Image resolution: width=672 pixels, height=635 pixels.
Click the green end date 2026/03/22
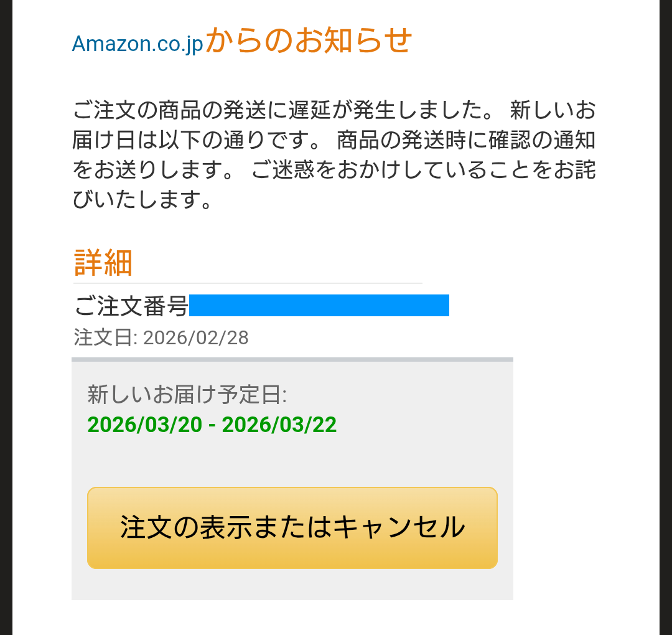[x=279, y=425]
